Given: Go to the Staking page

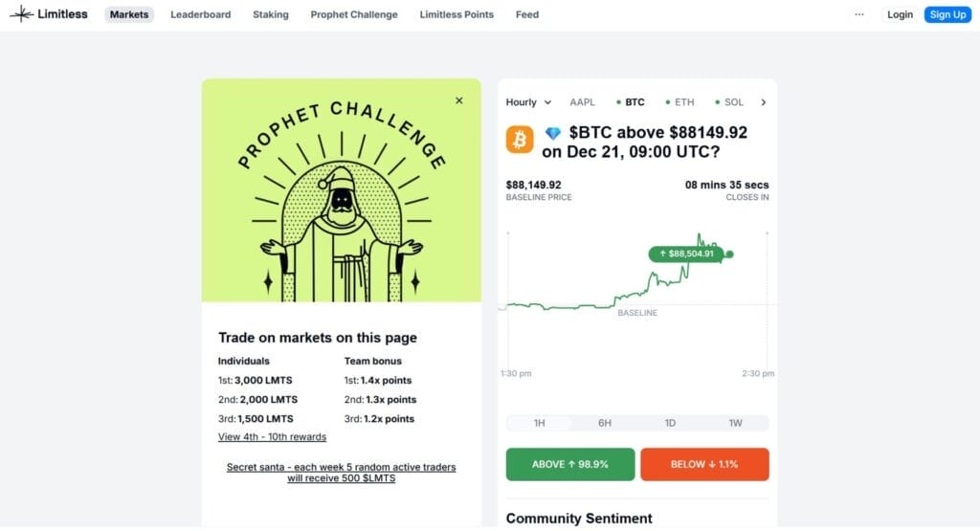Looking at the screenshot, I should tap(271, 14).
